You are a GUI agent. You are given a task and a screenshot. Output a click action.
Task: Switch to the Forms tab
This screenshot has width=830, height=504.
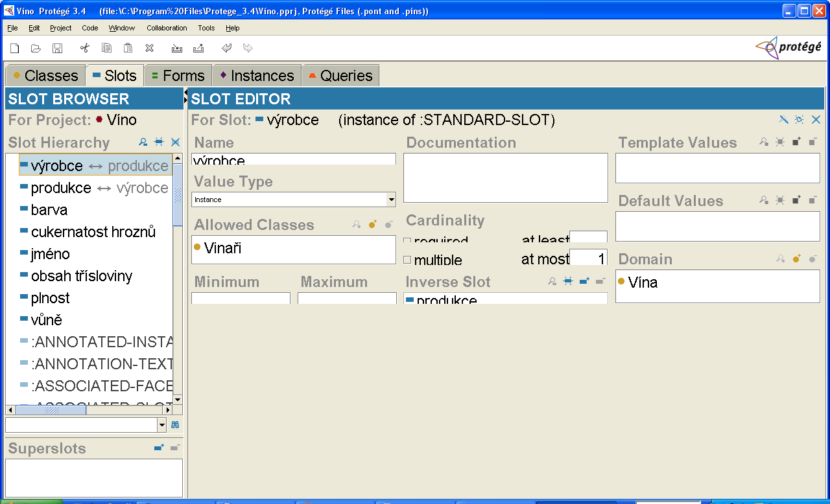pos(179,75)
